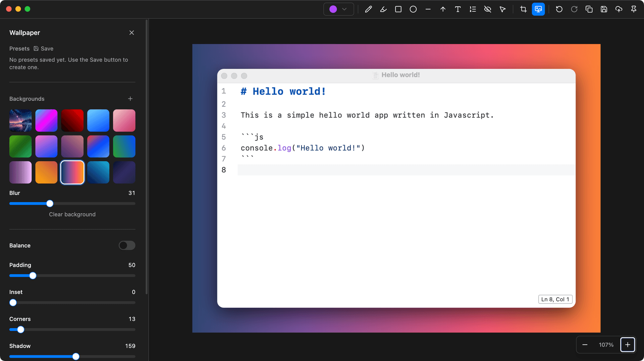Toggle the Balance switch
644x361 pixels.
pos(127,245)
